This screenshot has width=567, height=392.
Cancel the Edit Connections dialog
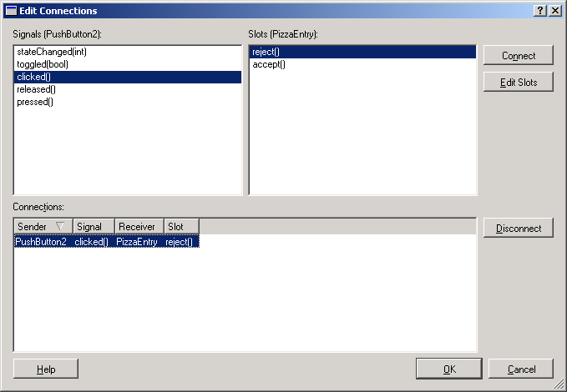point(521,369)
